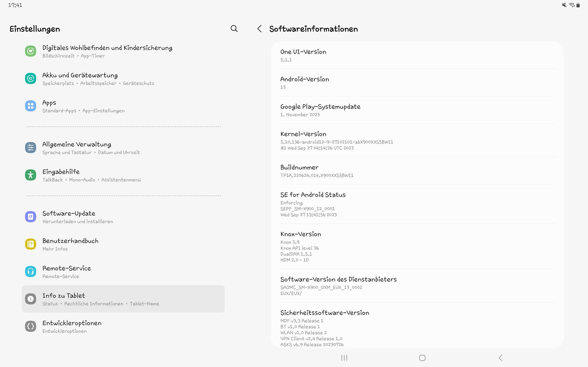Tap Remote-Service headset icon
588x367 pixels.
[x=31, y=272]
